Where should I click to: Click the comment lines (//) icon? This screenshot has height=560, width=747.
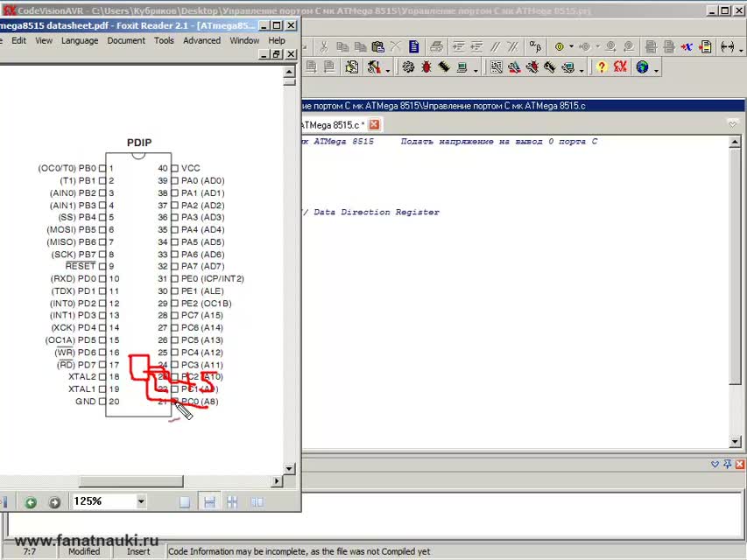[x=496, y=46]
